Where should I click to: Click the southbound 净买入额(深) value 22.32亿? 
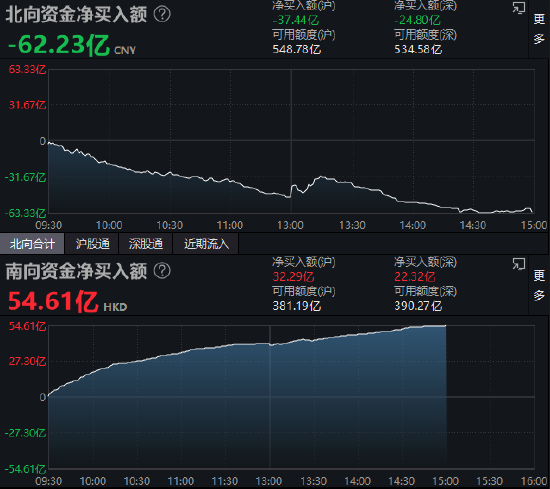click(x=415, y=277)
